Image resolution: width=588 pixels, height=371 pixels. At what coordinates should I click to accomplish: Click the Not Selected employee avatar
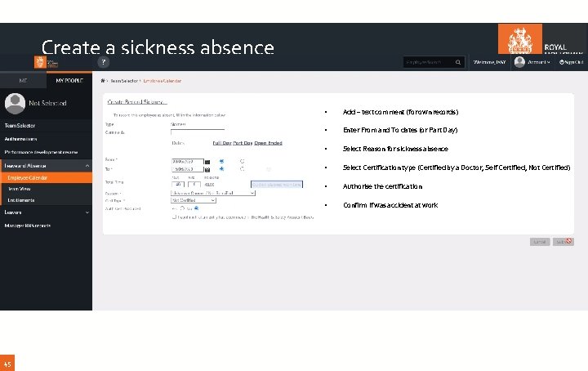click(x=15, y=103)
